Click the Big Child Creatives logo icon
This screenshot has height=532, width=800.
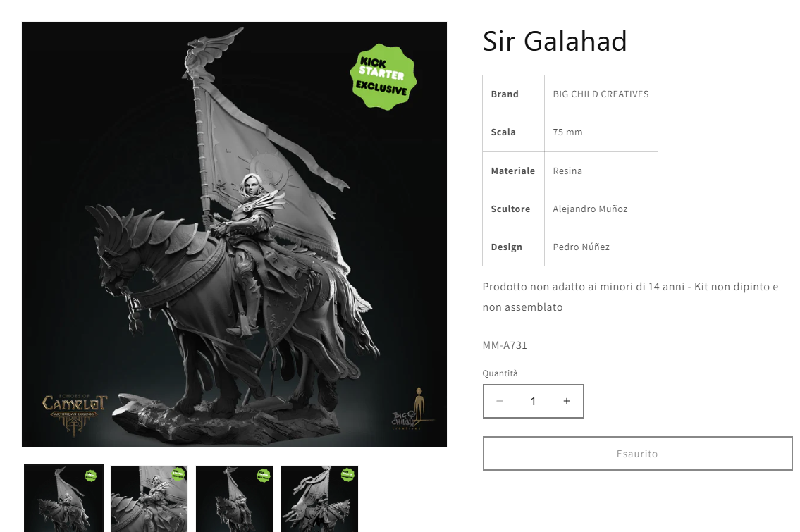412,409
